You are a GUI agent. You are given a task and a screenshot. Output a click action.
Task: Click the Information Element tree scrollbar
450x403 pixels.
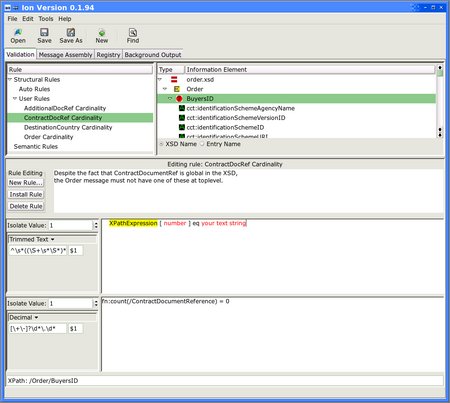pos(440,101)
